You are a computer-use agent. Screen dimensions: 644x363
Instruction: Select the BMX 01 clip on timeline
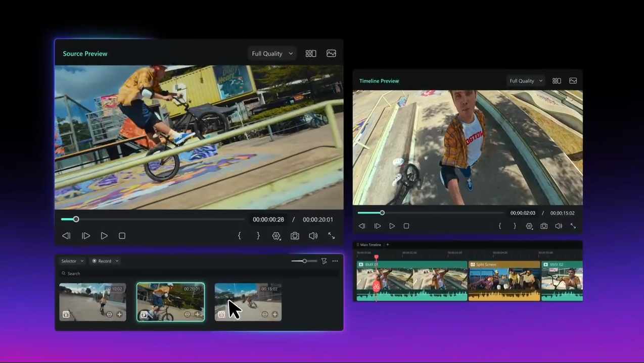[x=412, y=281]
